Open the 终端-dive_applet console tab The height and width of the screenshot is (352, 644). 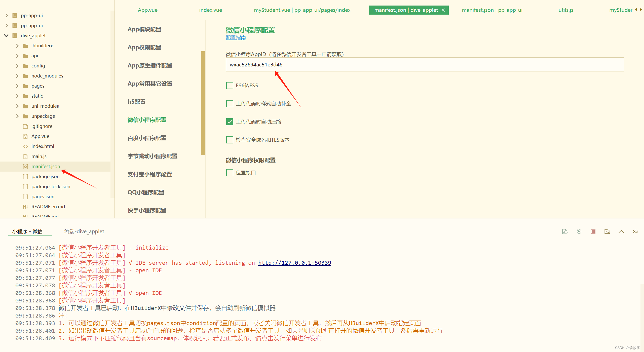pyautogui.click(x=84, y=231)
